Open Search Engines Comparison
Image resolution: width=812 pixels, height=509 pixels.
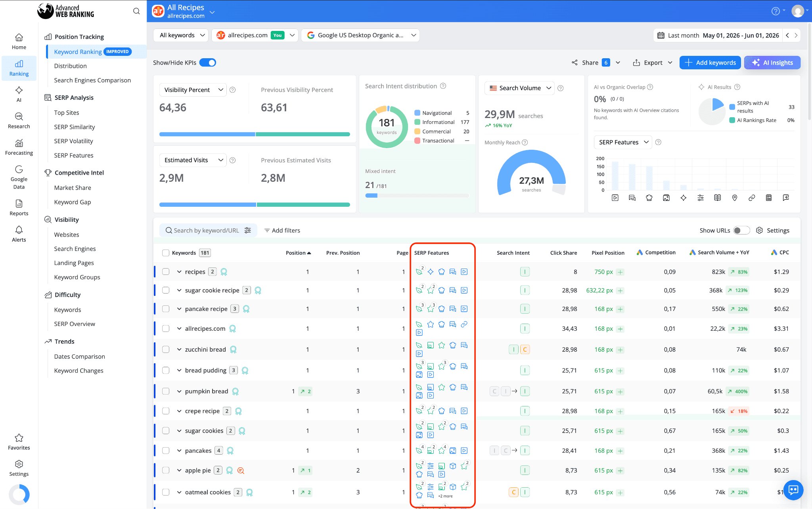point(92,80)
